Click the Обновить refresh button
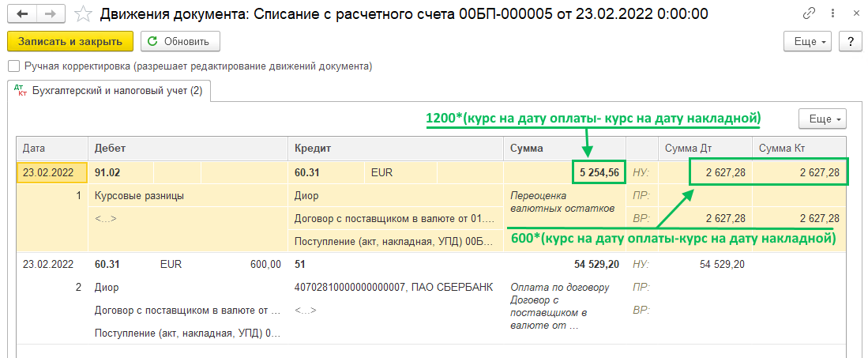The height and width of the screenshot is (358, 868). (x=180, y=41)
